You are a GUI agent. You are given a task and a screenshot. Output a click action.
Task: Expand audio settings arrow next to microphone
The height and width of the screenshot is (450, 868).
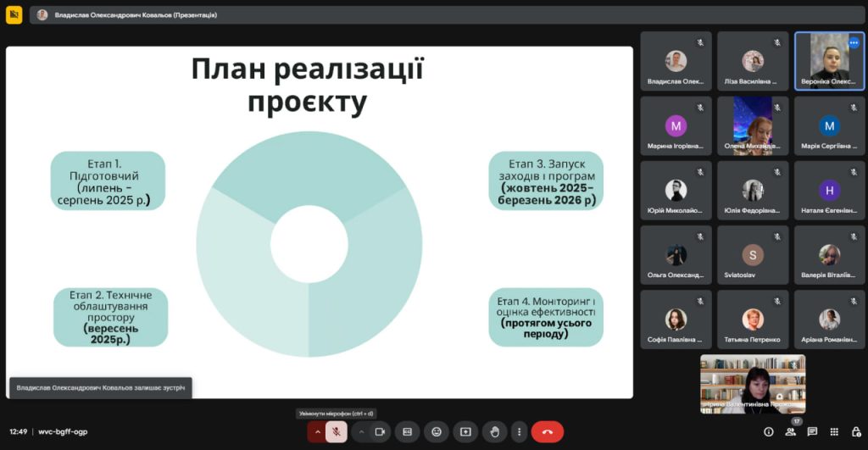(318, 431)
